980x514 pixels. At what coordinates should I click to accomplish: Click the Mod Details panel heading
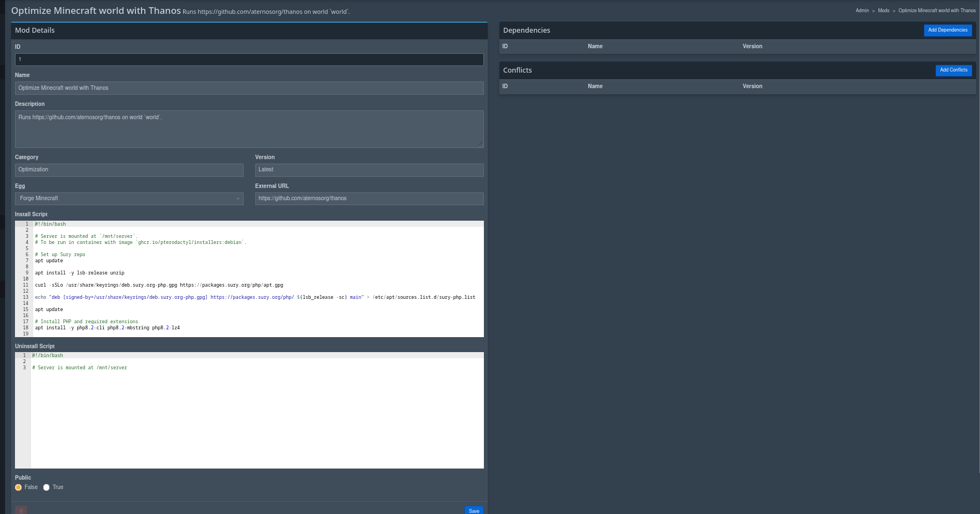[x=35, y=30]
